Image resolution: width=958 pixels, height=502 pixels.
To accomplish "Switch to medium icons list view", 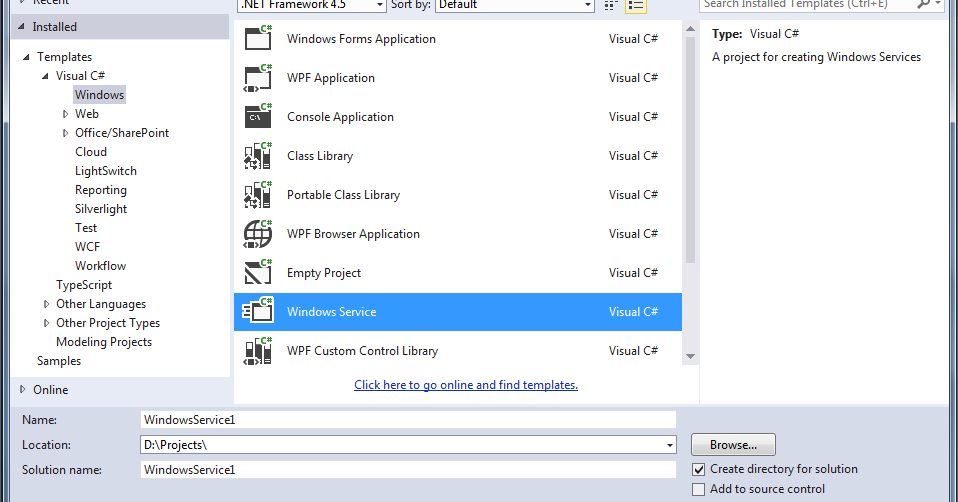I will coord(636,5).
